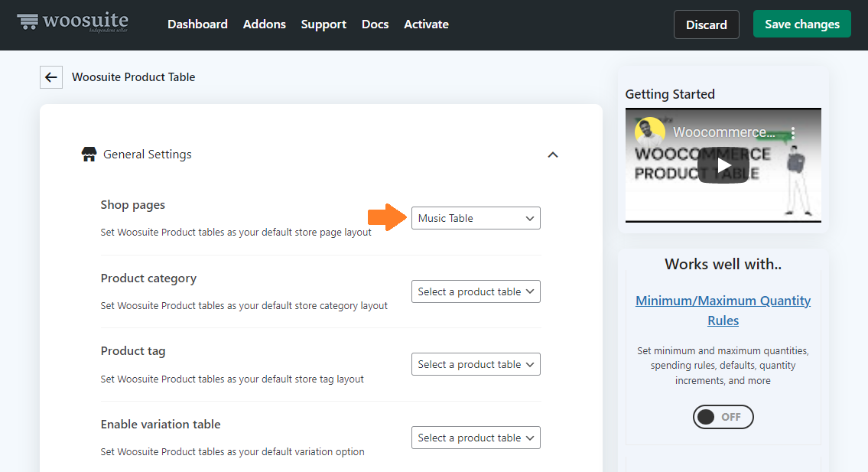This screenshot has height=472, width=868.
Task: Open the Dashboard menu item
Action: 197,24
